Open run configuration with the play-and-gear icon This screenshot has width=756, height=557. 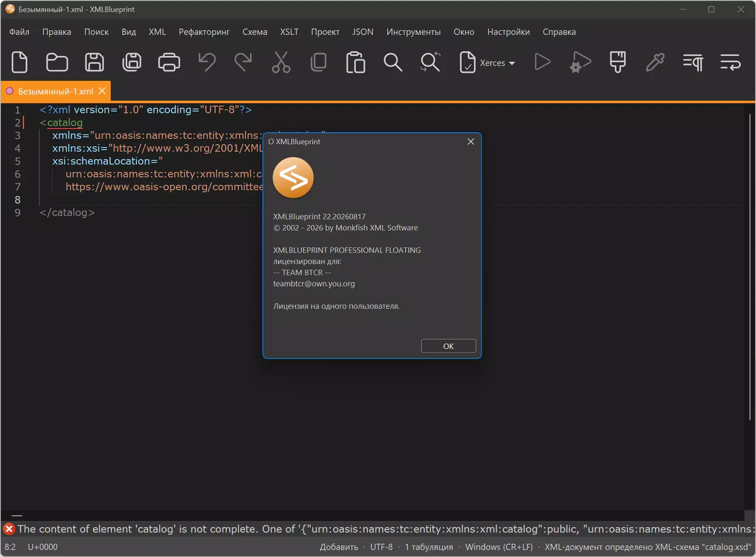click(580, 62)
